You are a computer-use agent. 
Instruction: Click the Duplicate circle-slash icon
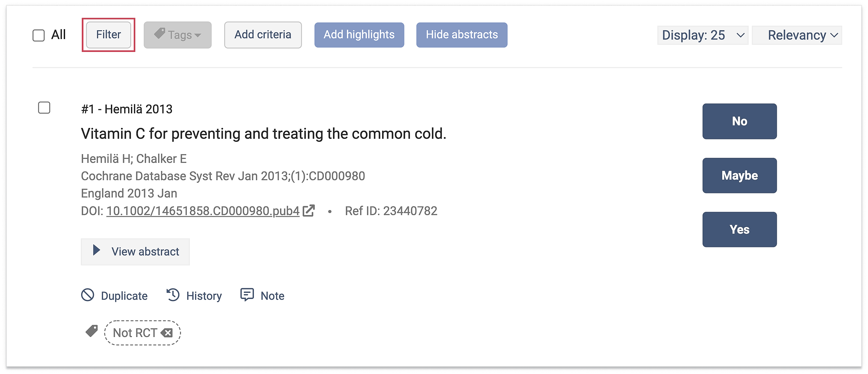pyautogui.click(x=87, y=295)
